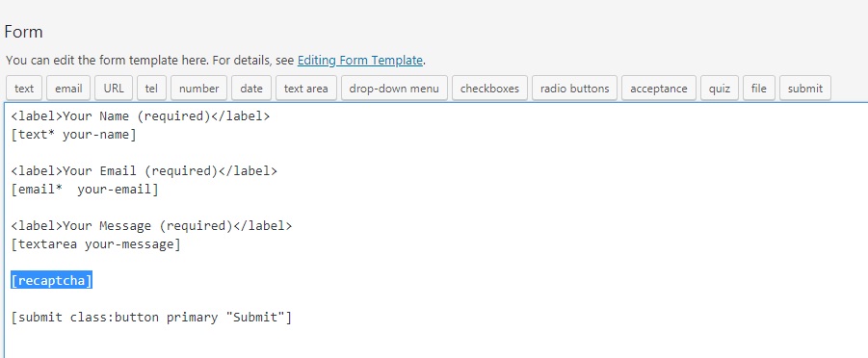
Task: Open the Editing Form Template link
Action: pos(360,61)
